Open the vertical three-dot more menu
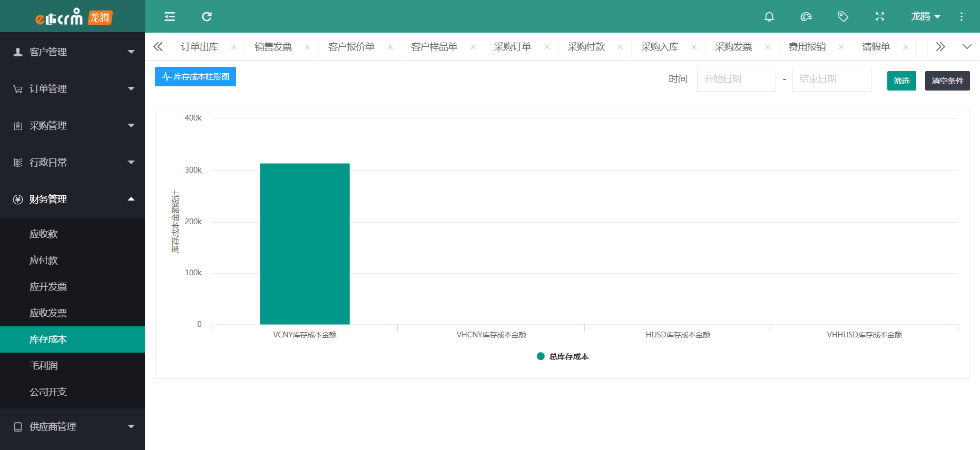This screenshot has height=450, width=980. point(962,17)
